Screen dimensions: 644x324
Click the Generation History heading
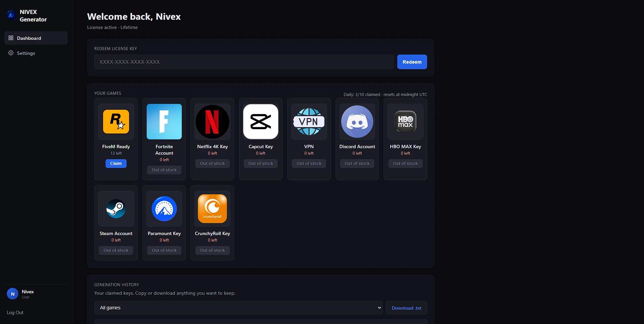(117, 284)
